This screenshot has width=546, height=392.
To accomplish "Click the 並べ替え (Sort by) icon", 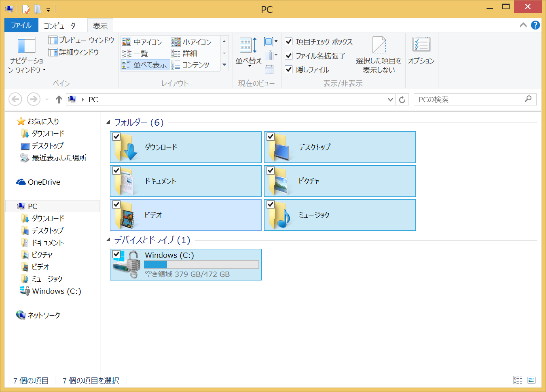I will tap(248, 51).
